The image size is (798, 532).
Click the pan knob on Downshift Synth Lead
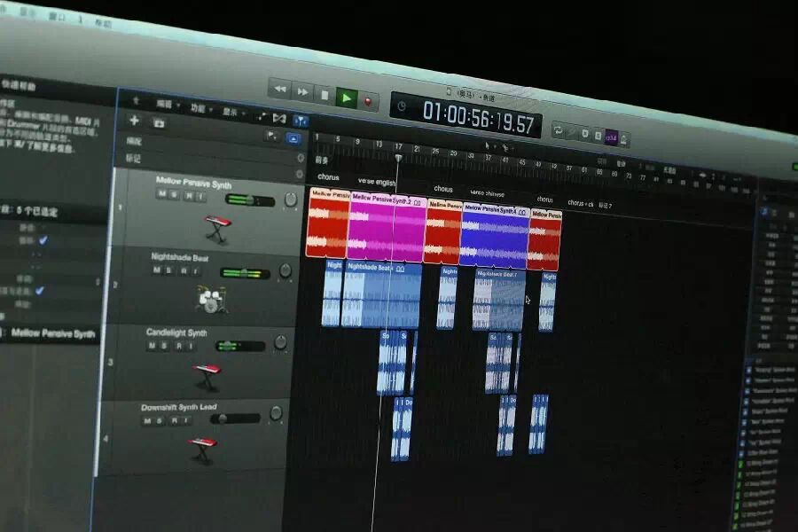pos(276,413)
